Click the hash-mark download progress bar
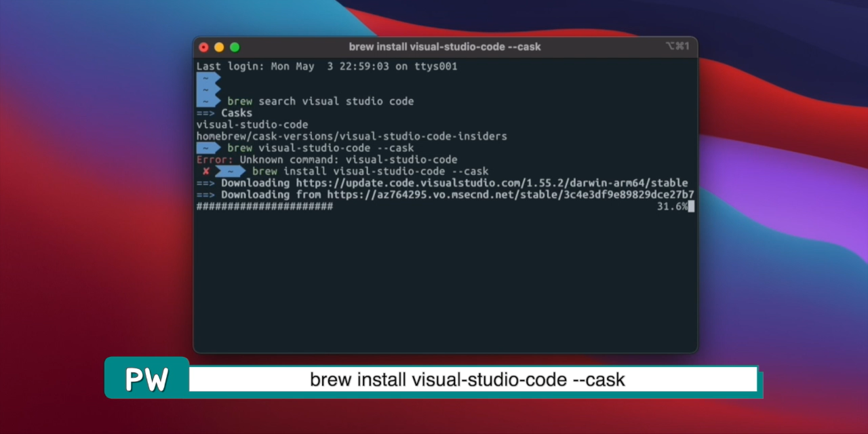 [264, 206]
